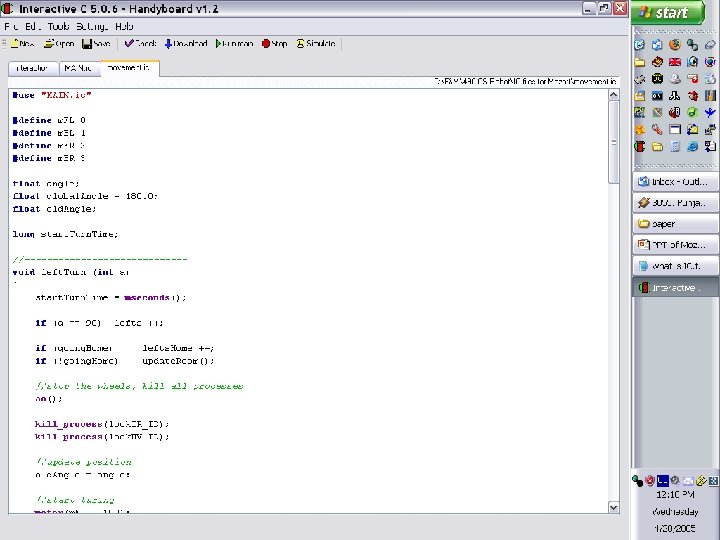Click the network computers quick launch icon
This screenshot has height=540, width=720.
[x=710, y=129]
